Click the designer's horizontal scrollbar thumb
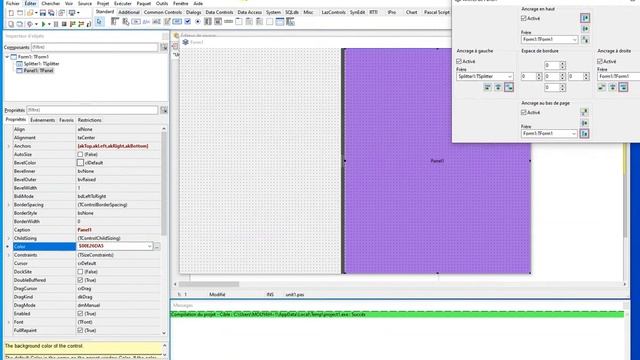The image size is (640, 360). [209, 284]
